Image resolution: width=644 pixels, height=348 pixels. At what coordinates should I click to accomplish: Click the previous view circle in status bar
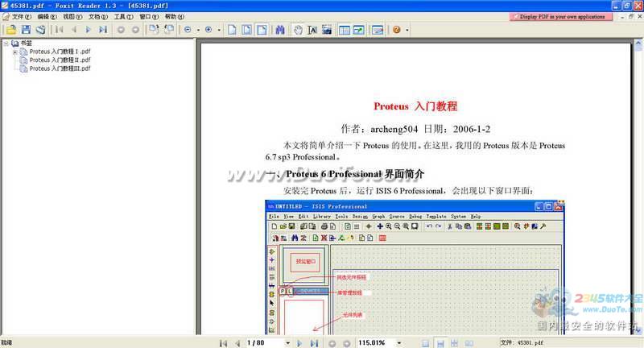coord(332,343)
